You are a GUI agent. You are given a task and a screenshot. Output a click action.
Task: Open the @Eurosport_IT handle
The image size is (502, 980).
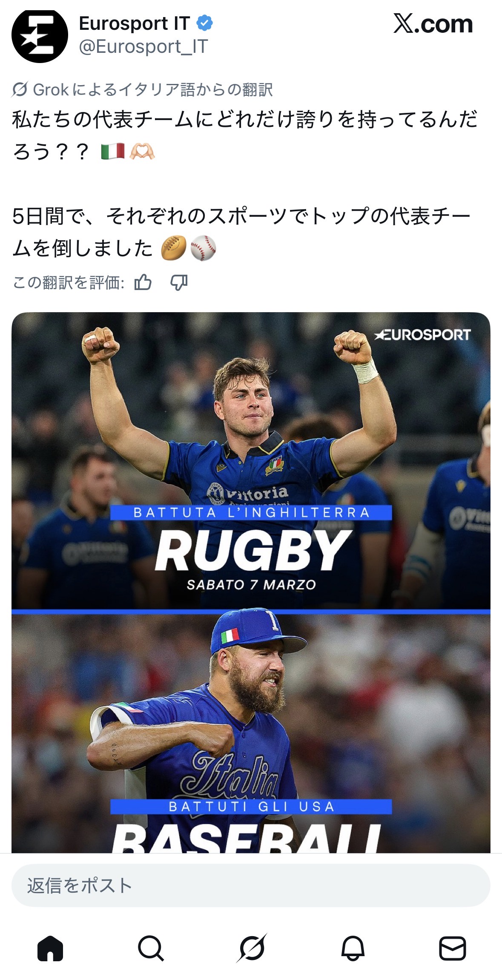[x=143, y=46]
